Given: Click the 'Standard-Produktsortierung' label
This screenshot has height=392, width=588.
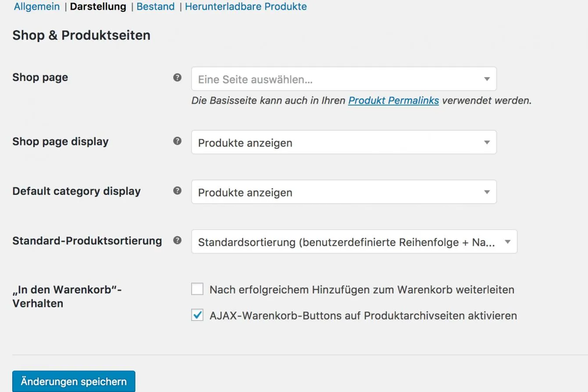Looking at the screenshot, I should [87, 241].
